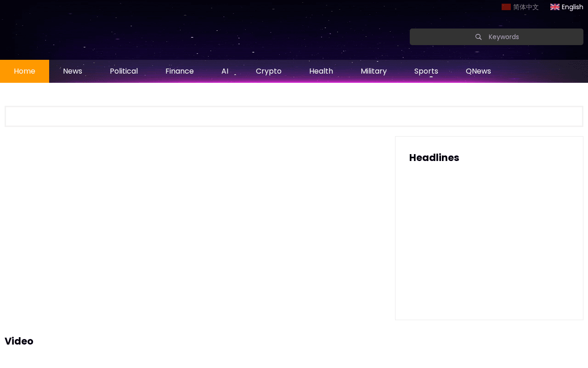Open the QNews page

click(478, 71)
